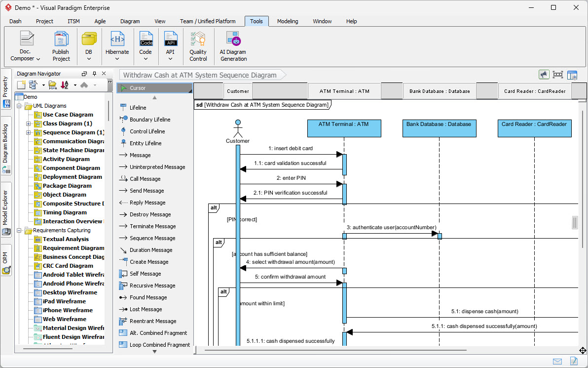The image size is (588, 368).
Task: Click the ATM Terminal : ATM header button
Action: pos(344,91)
